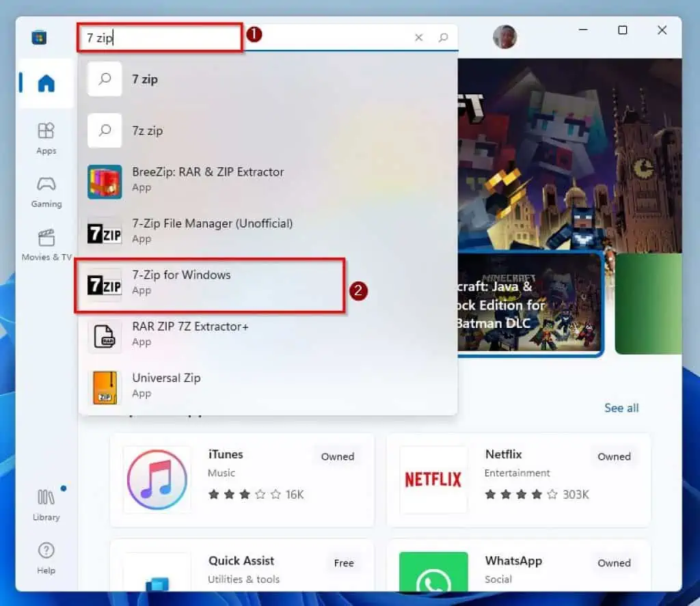Click the WhatsApp logo icon
The image size is (700, 606).
(433, 572)
